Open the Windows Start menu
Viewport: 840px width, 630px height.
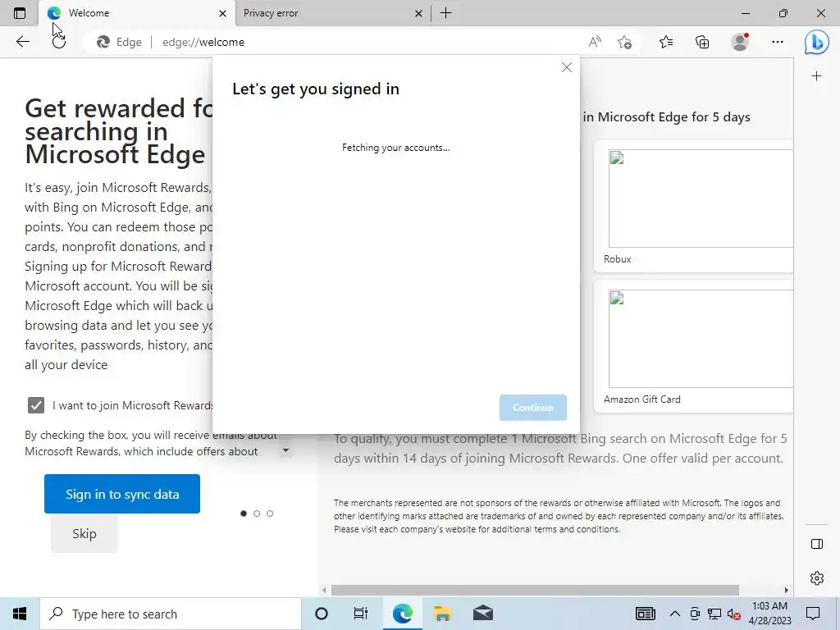(20, 614)
